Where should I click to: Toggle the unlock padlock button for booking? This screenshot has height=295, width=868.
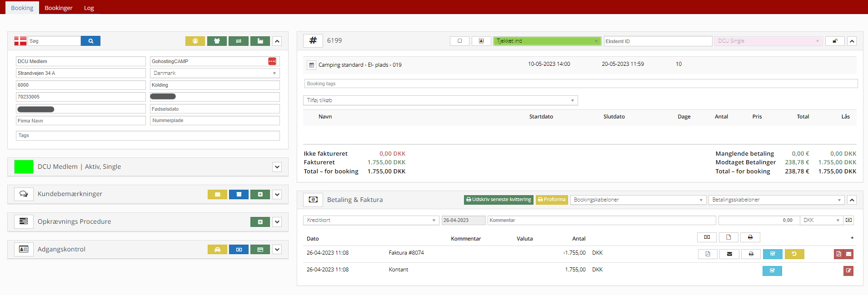(835, 41)
